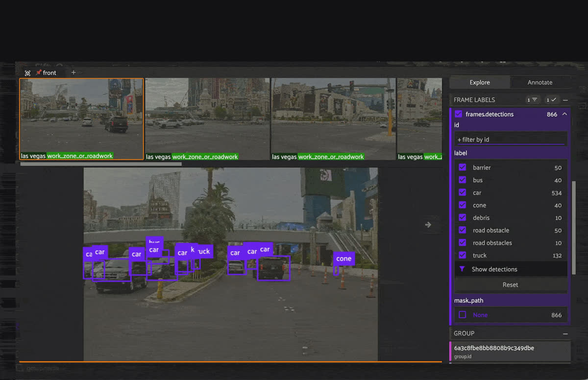Click work_zone_or_roadwork tag on first thumbnail
Screen dimensions: 588x380
[80, 156]
